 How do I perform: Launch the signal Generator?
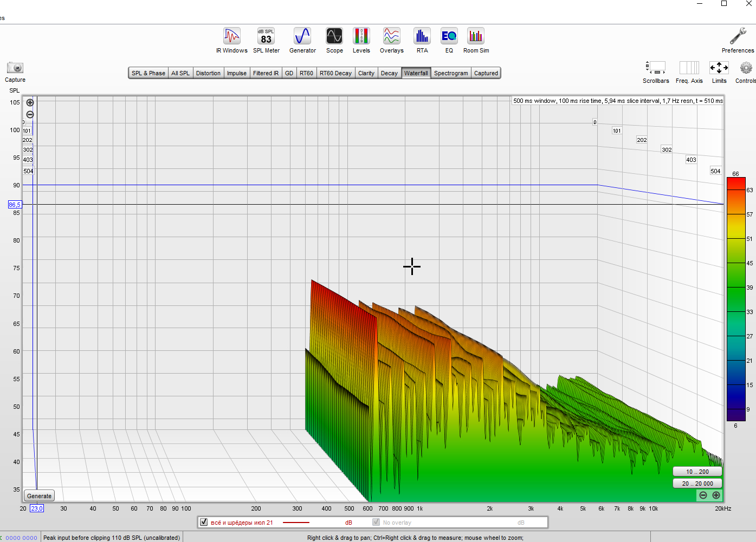coord(302,37)
